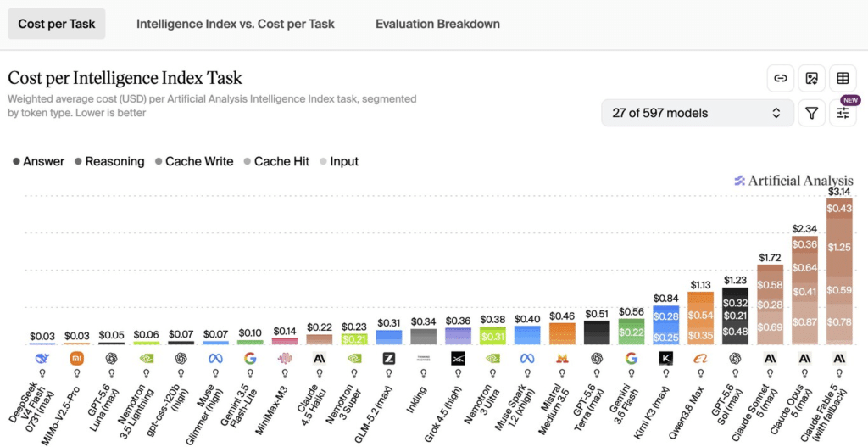Click the Mistral logo for Mistral Medium 3.5
The width and height of the screenshot is (868, 447).
coord(562,359)
